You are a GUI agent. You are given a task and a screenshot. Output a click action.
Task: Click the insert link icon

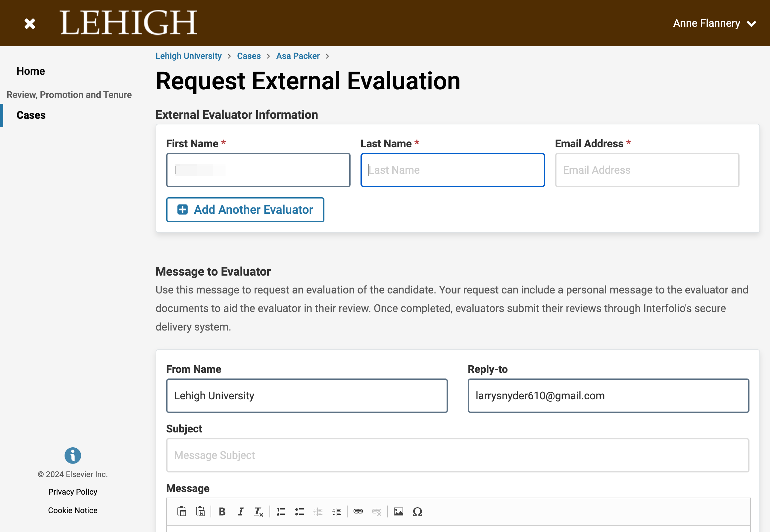pyautogui.click(x=358, y=511)
